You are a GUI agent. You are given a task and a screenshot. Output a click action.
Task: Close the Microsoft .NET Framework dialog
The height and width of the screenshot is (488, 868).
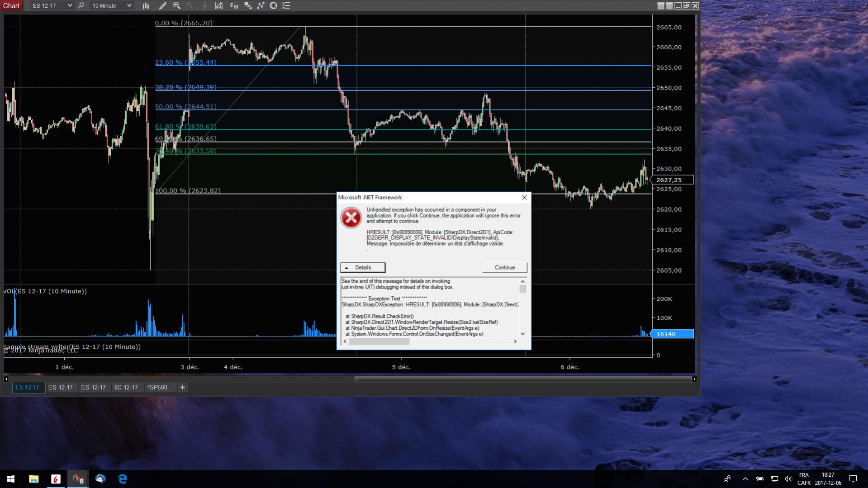tap(524, 197)
